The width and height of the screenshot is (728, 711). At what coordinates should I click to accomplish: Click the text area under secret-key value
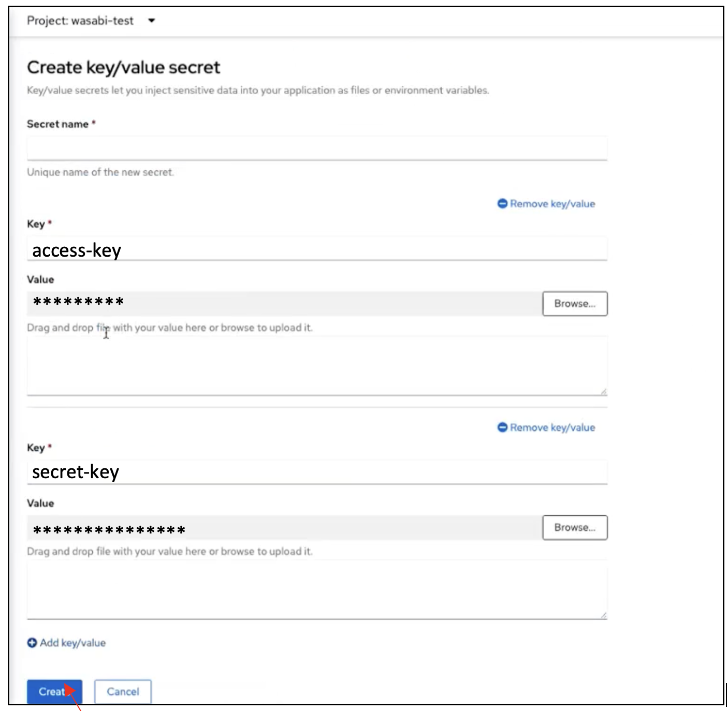point(317,590)
